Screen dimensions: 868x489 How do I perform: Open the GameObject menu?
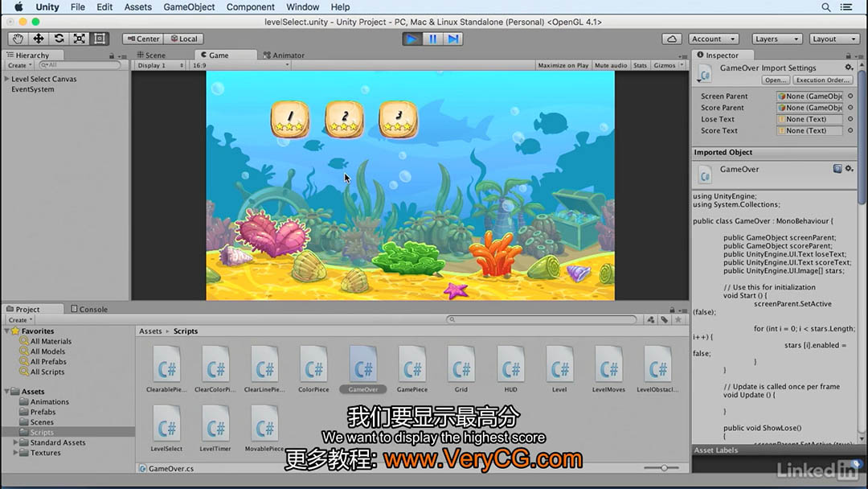pos(189,7)
